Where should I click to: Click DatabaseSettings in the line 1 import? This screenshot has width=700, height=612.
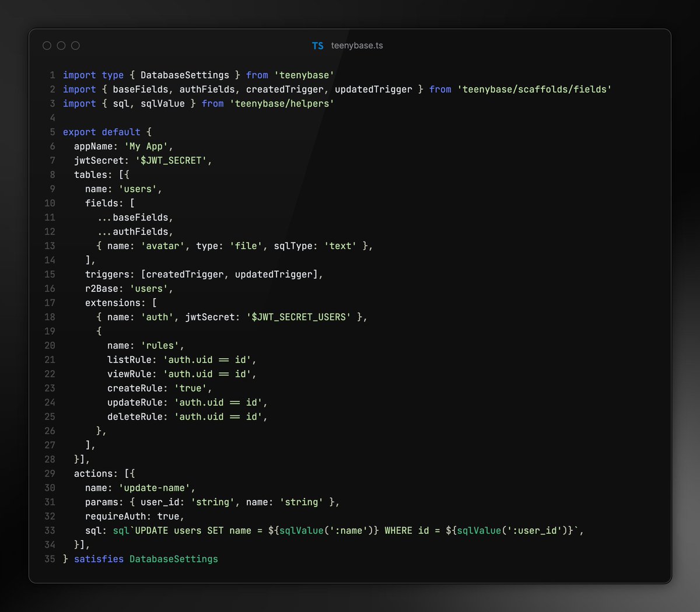click(x=185, y=75)
